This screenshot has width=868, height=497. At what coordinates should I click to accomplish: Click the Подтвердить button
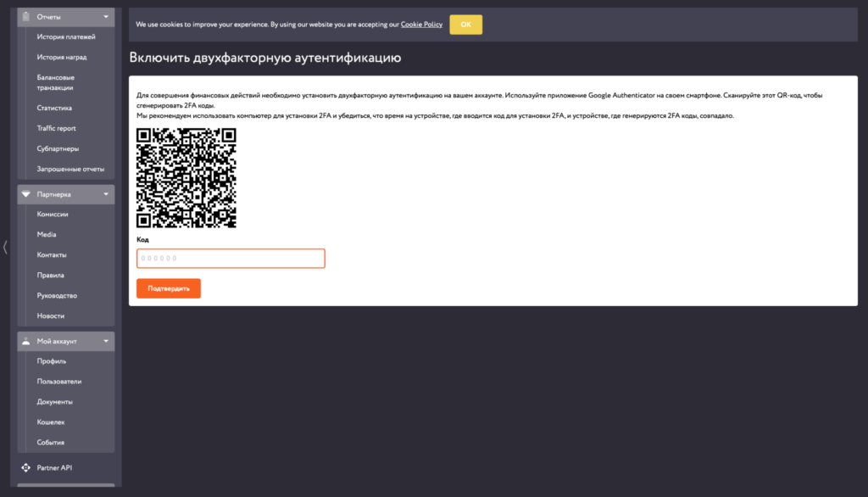[169, 288]
